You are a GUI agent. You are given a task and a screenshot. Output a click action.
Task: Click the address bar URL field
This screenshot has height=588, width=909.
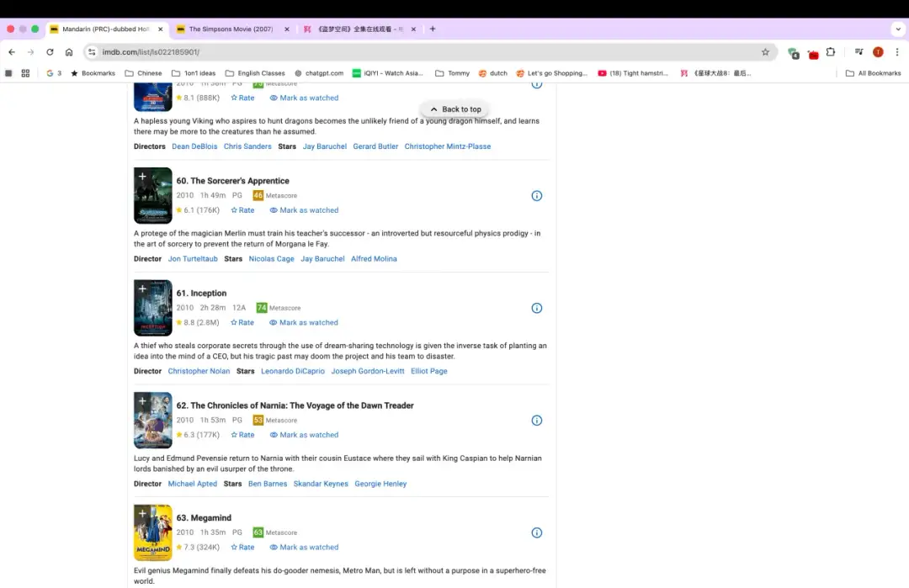421,52
